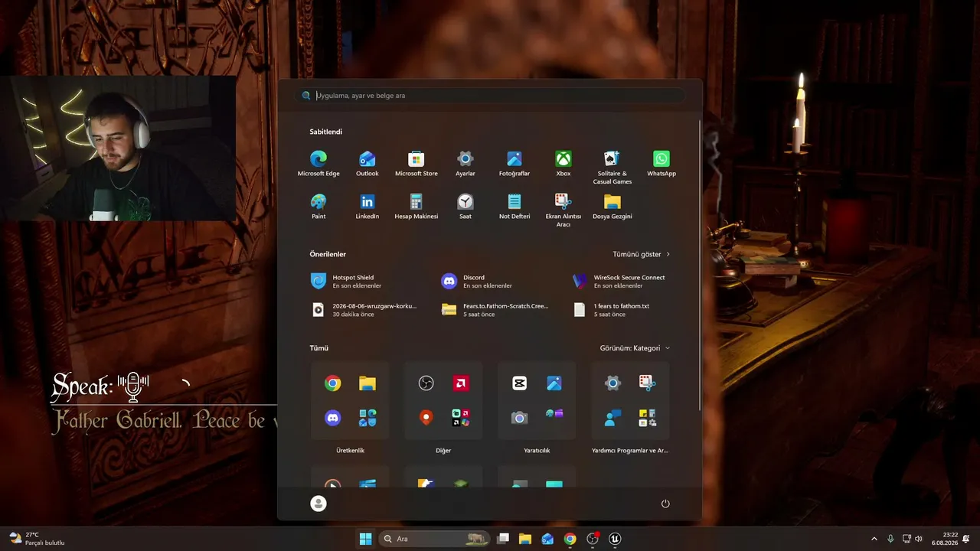Launch Discord in the Üretkenlik category

332,418
